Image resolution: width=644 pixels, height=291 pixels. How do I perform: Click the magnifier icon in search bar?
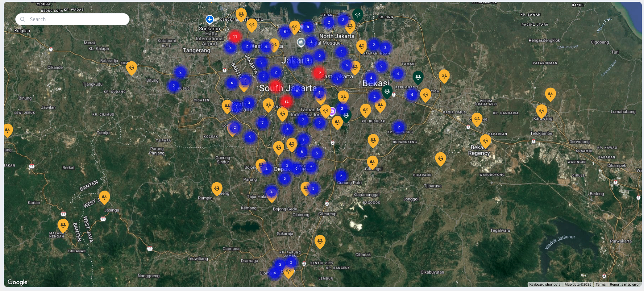22,19
